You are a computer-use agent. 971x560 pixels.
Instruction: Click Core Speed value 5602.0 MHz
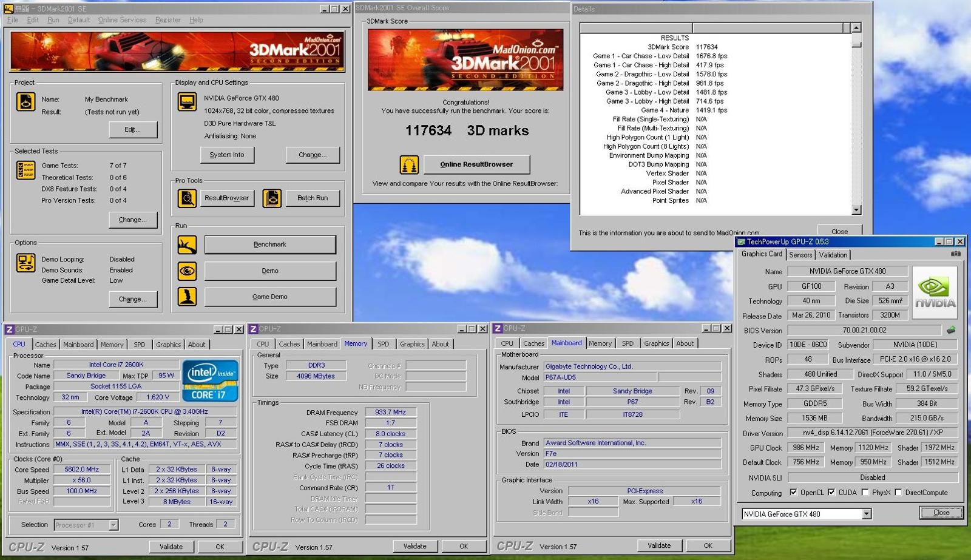pyautogui.click(x=82, y=469)
